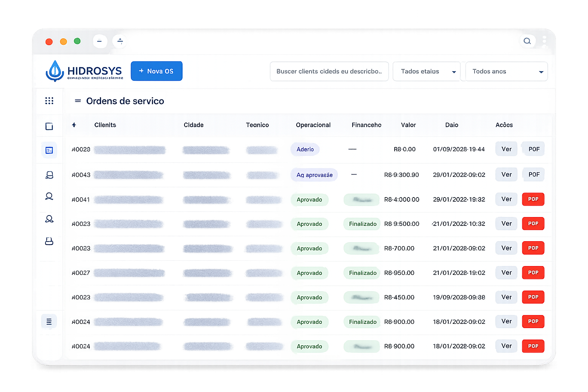Click the date 29/01/2022 19:32

(459, 199)
